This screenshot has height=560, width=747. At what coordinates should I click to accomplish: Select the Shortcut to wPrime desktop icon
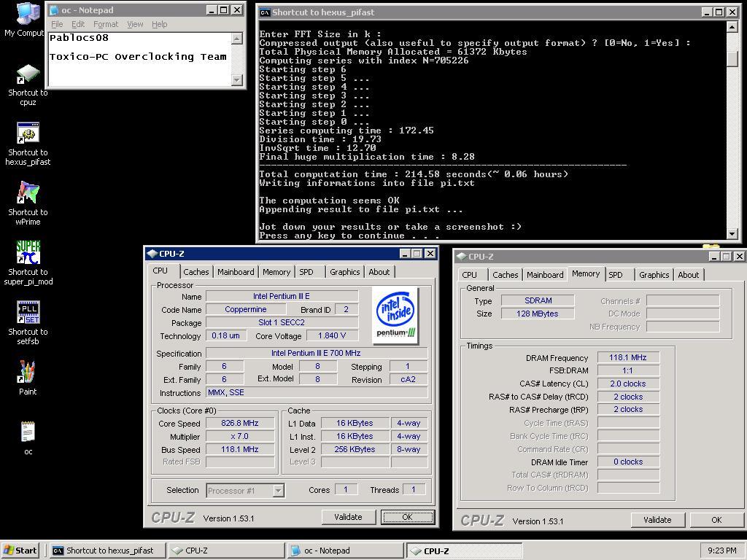[28, 203]
